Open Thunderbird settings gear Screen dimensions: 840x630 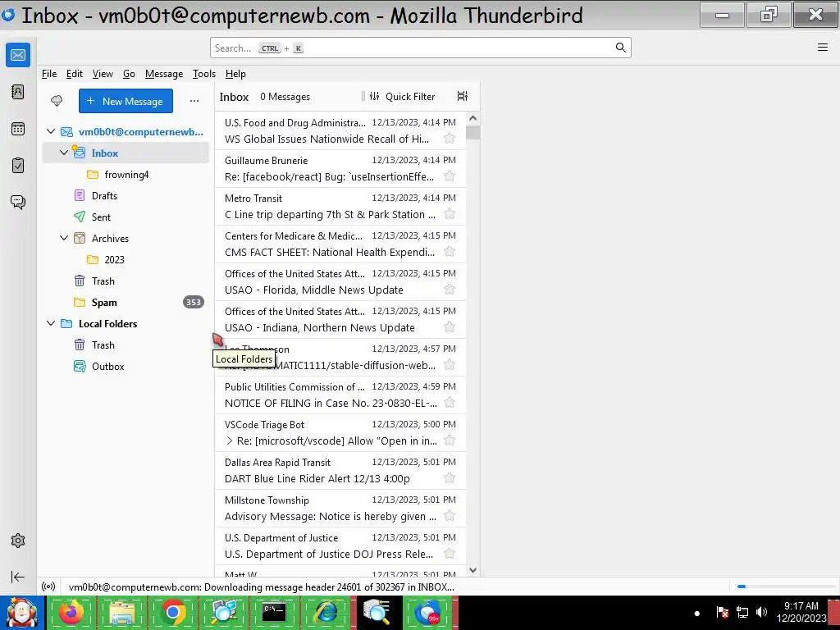18,541
